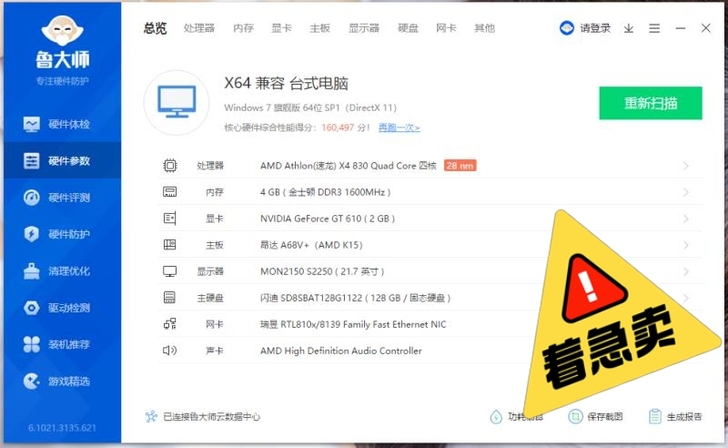Image resolution: width=728 pixels, height=448 pixels.
Task: Click the main disk drive icon
Action: (x=170, y=298)
